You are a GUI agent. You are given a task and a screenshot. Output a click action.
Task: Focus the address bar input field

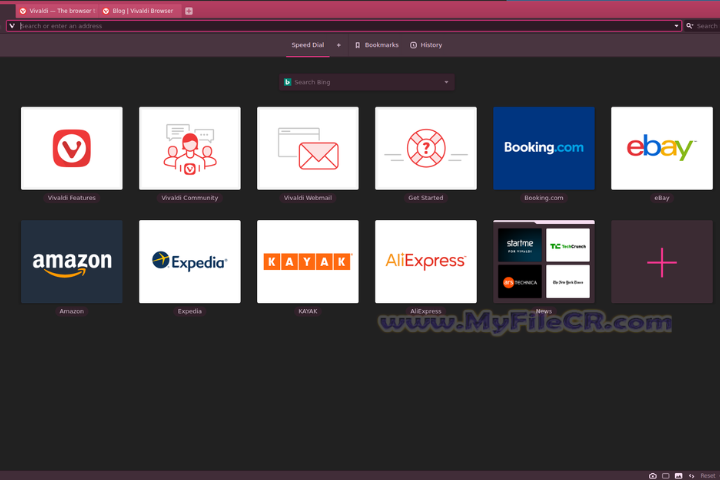pos(344,26)
